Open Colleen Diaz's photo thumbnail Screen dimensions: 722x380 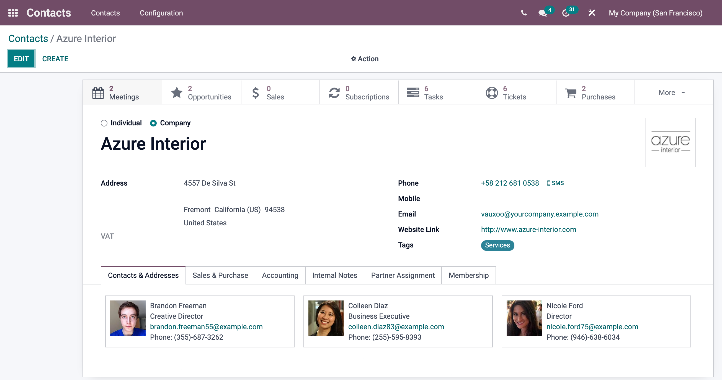coord(326,318)
